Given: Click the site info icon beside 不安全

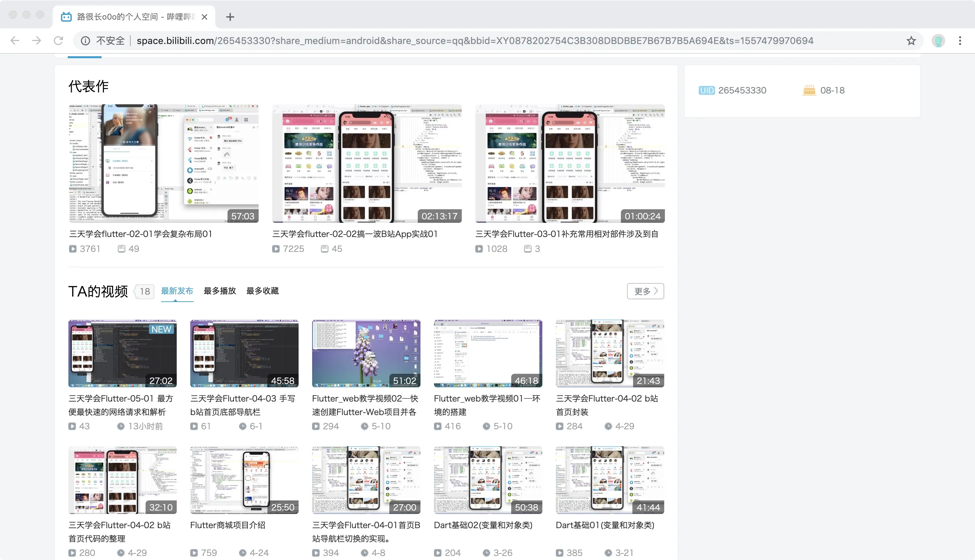Looking at the screenshot, I should (85, 41).
